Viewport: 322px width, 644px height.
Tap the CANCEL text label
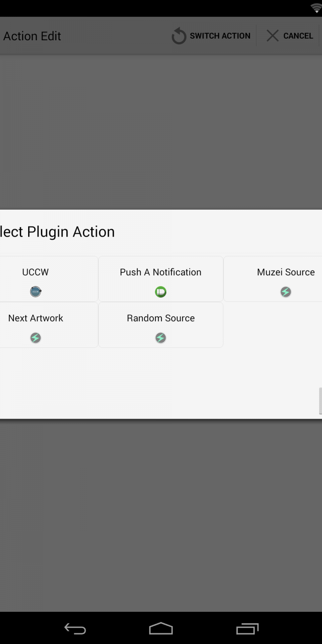tap(298, 36)
